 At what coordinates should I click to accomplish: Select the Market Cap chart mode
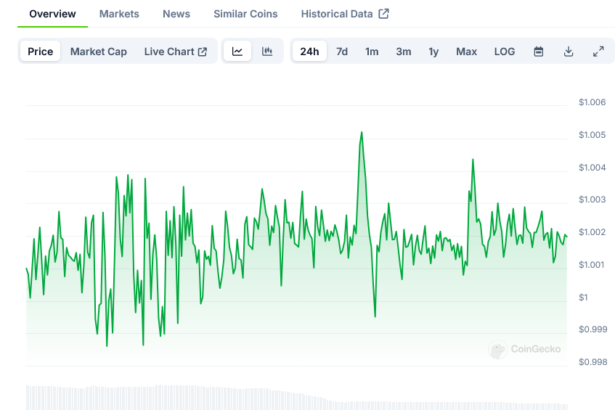click(98, 52)
